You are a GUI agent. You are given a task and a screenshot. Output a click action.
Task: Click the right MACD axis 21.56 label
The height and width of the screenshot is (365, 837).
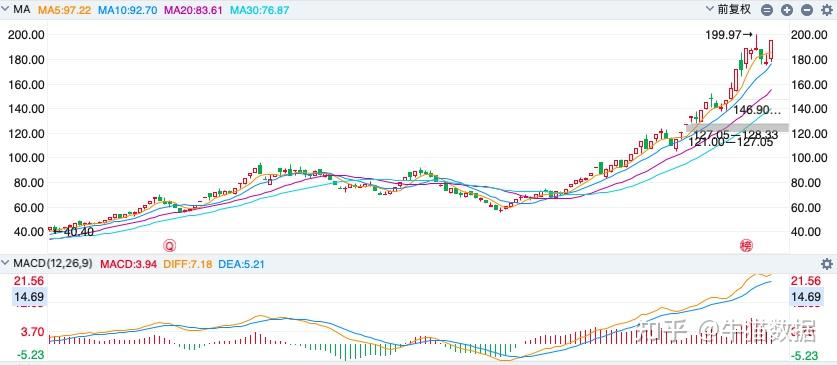pyautogui.click(x=805, y=281)
